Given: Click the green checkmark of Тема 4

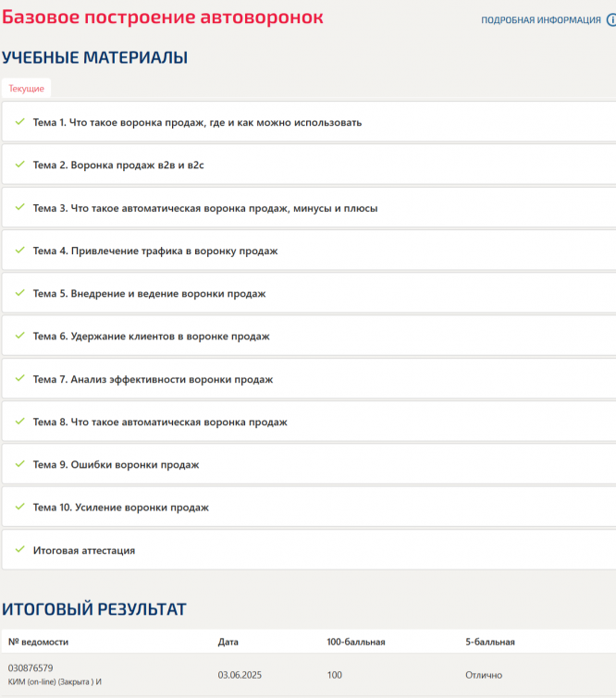Looking at the screenshot, I should pyautogui.click(x=19, y=250).
